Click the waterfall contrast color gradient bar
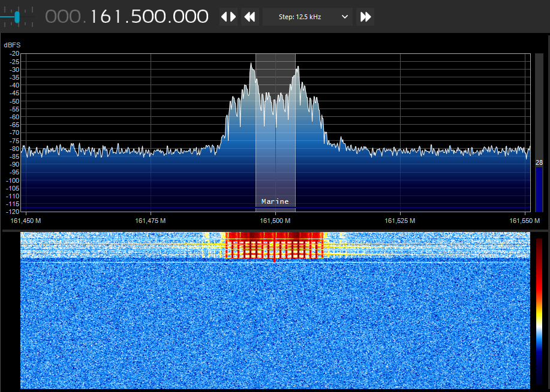Screen dimensions: 550x392 pos(539,312)
